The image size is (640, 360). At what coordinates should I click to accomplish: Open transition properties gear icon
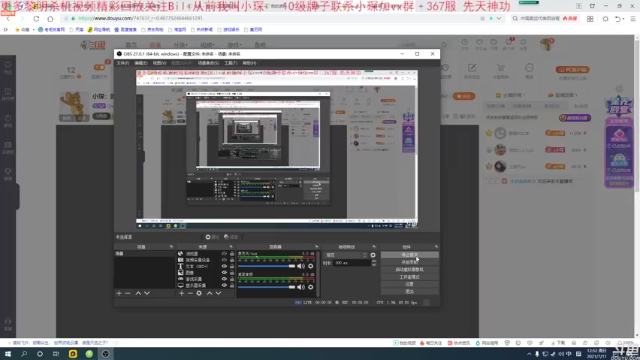tap(373, 255)
